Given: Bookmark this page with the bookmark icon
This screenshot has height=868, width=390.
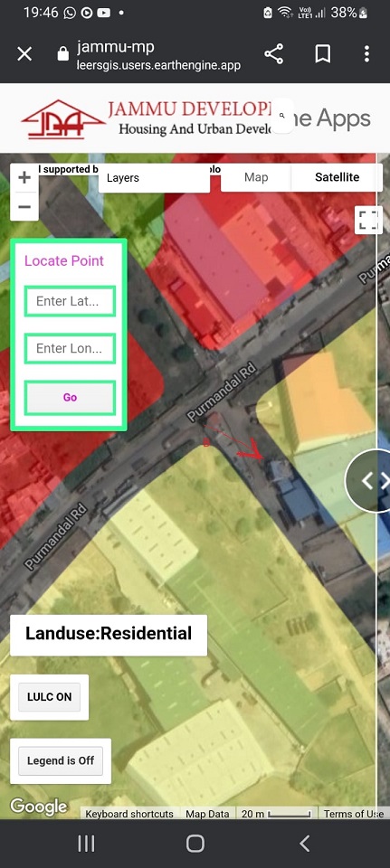Looking at the screenshot, I should [322, 53].
